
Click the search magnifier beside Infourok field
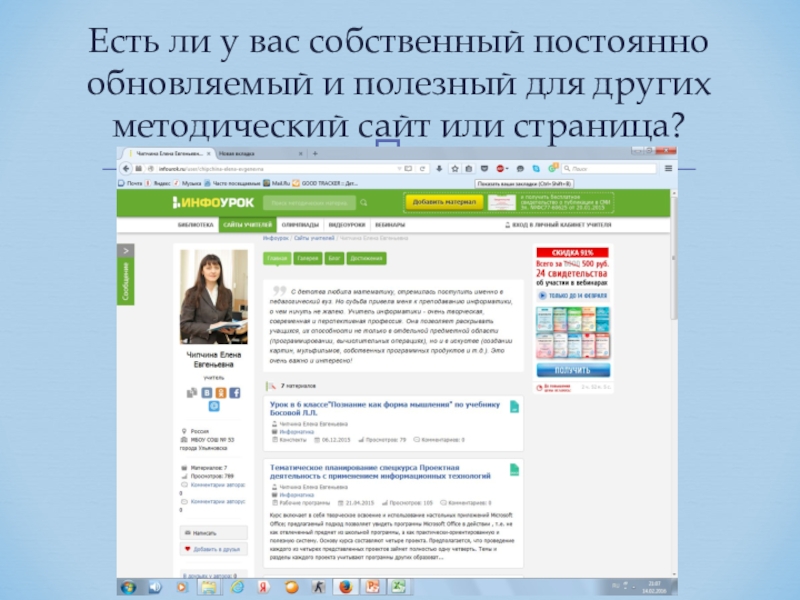364,203
